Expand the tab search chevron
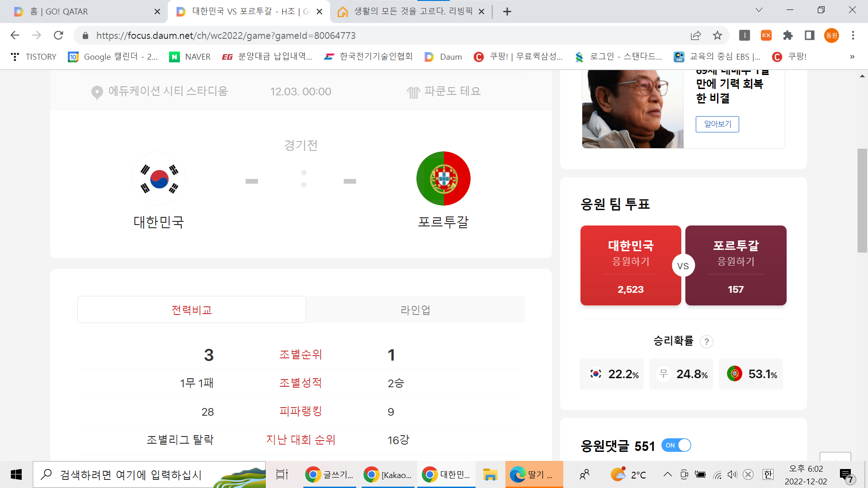This screenshot has width=868, height=488. click(x=759, y=10)
